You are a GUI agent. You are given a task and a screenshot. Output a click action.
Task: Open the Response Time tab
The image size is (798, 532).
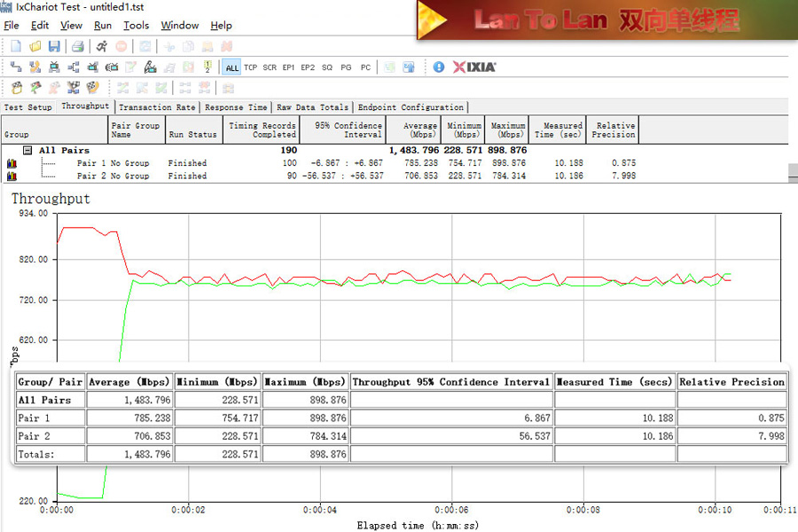coord(236,107)
